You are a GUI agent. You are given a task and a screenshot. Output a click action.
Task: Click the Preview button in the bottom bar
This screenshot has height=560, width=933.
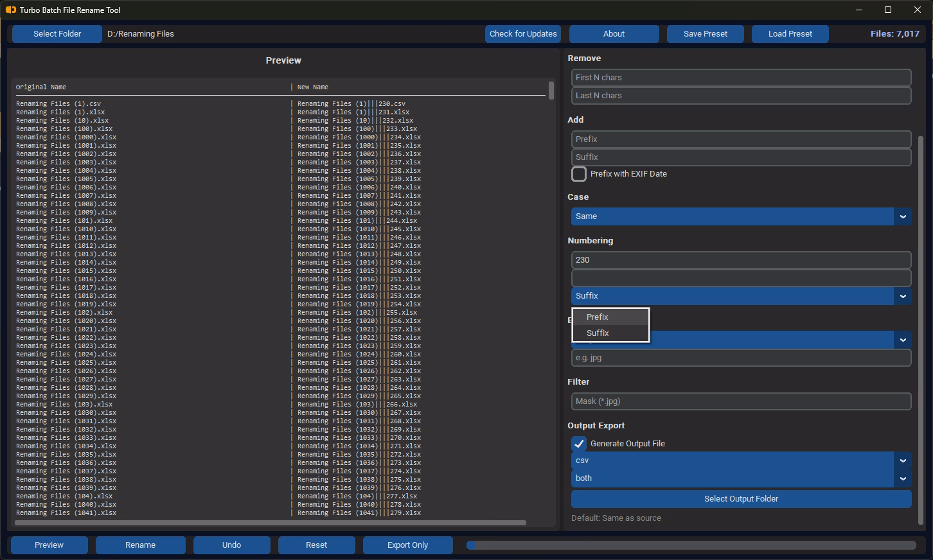tap(49, 545)
